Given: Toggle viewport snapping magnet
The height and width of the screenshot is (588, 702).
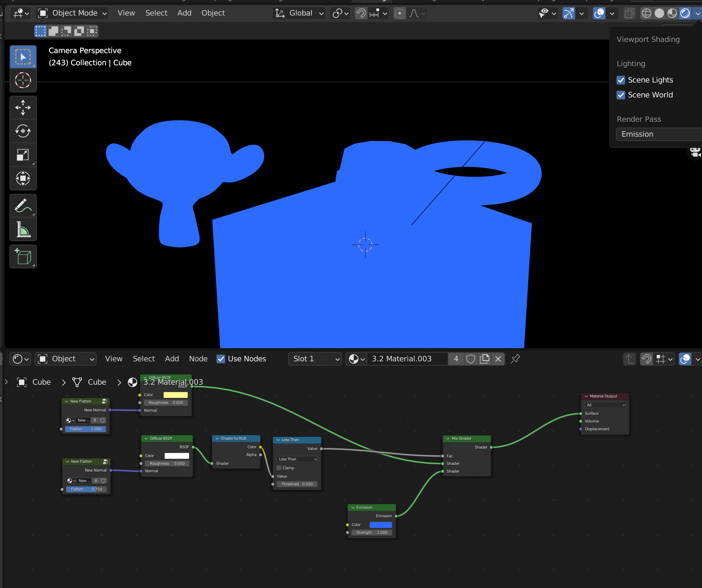Looking at the screenshot, I should 361,13.
